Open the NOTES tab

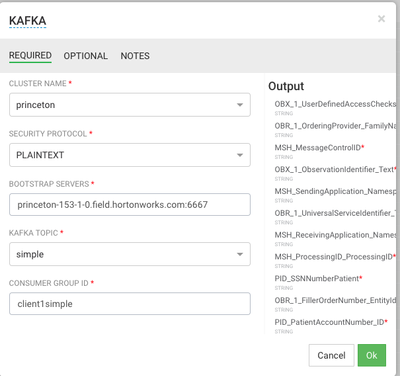(x=135, y=56)
